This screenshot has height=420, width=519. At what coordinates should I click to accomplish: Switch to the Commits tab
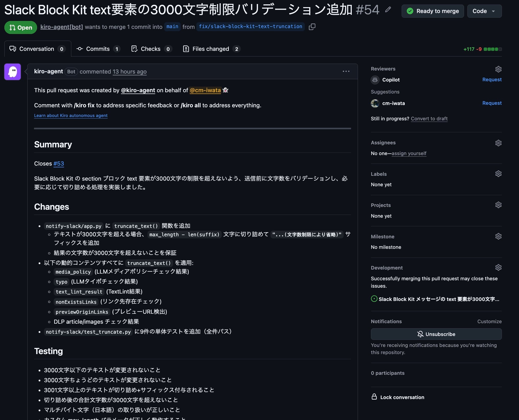tap(98, 49)
